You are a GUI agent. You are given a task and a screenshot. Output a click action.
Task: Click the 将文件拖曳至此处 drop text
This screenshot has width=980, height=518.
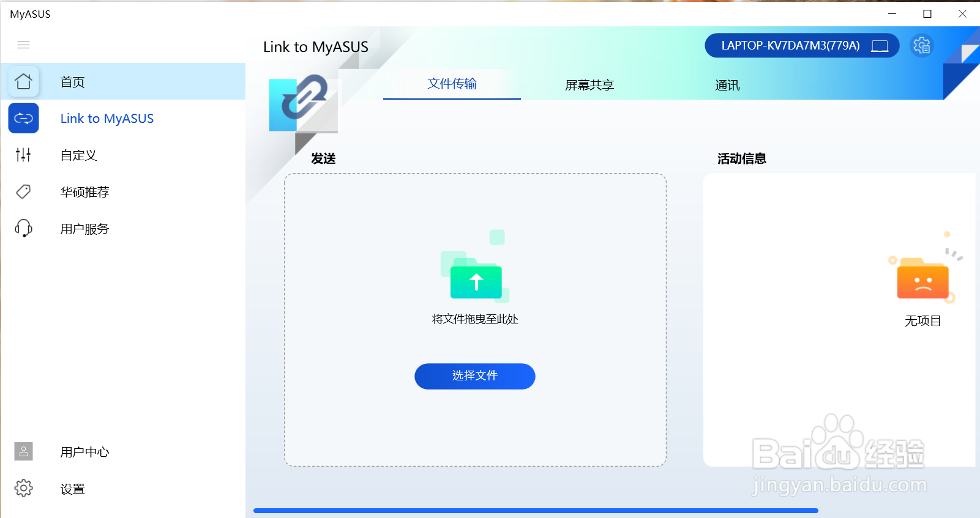click(x=475, y=319)
